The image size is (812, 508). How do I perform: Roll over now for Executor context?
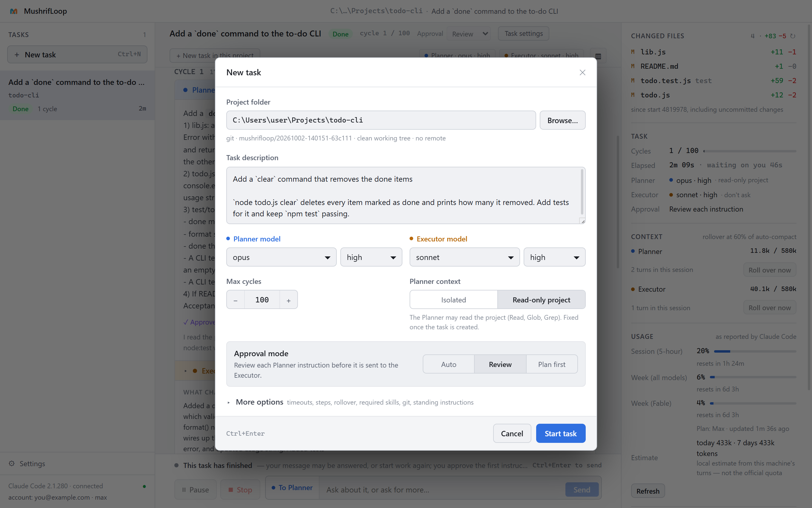[769, 307]
